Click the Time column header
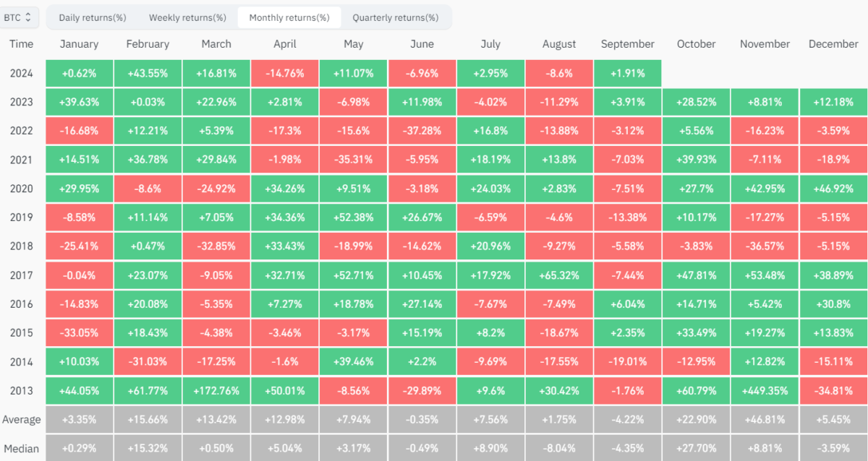 [22, 44]
